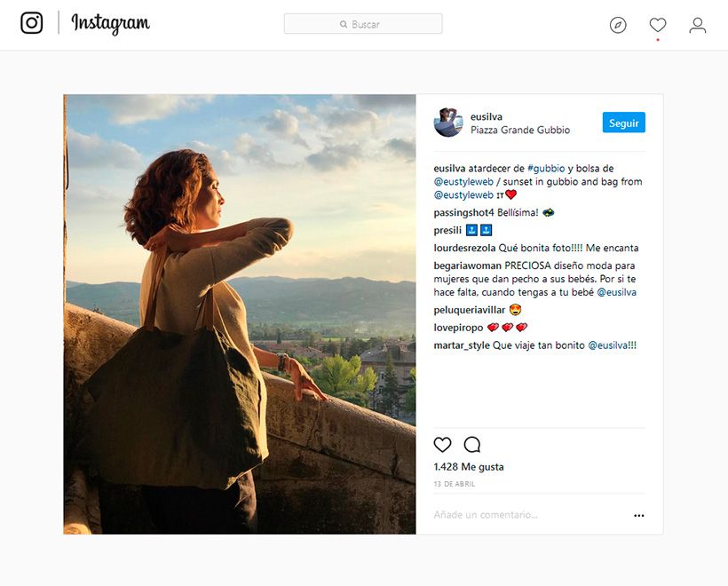Image resolution: width=728 pixels, height=586 pixels.
Task: Click inside the Buscar search field
Action: (363, 24)
